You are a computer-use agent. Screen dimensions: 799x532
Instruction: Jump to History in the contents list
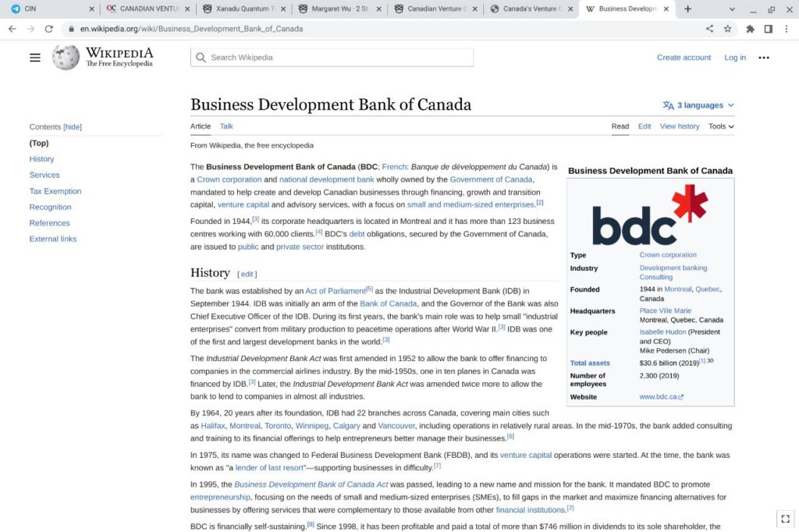click(x=41, y=159)
